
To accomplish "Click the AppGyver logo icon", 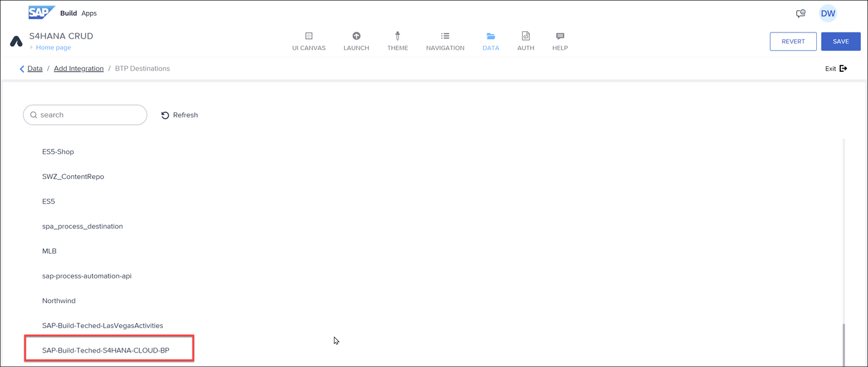I will tap(16, 42).
